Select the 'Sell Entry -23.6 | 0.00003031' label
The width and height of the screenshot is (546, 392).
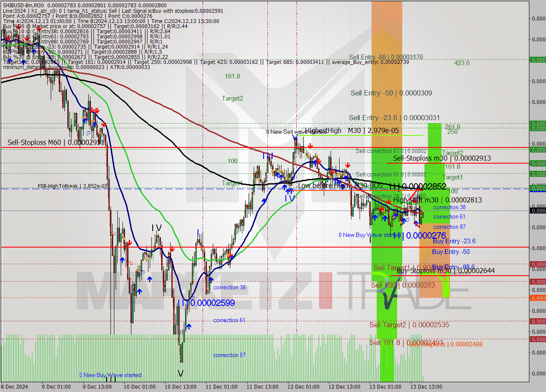tap(394, 118)
